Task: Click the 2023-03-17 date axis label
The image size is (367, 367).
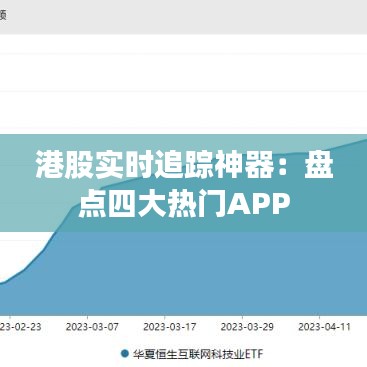Action: pos(170,327)
